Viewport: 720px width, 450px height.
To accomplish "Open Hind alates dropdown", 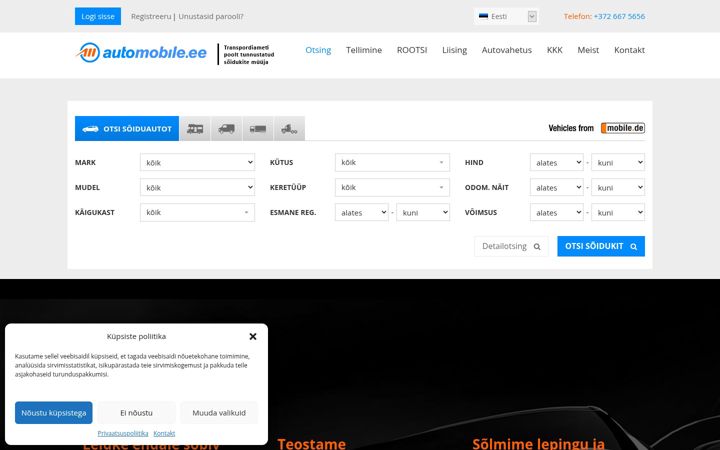I will (557, 163).
